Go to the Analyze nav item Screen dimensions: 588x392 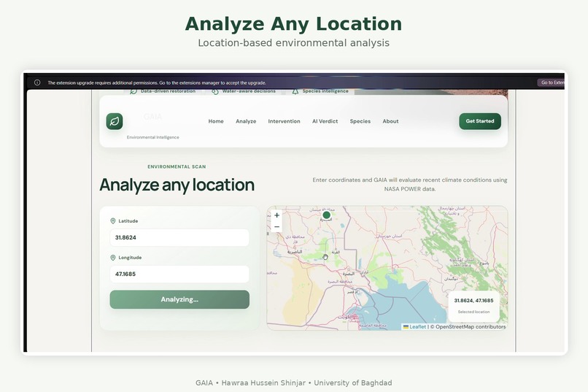pos(246,121)
